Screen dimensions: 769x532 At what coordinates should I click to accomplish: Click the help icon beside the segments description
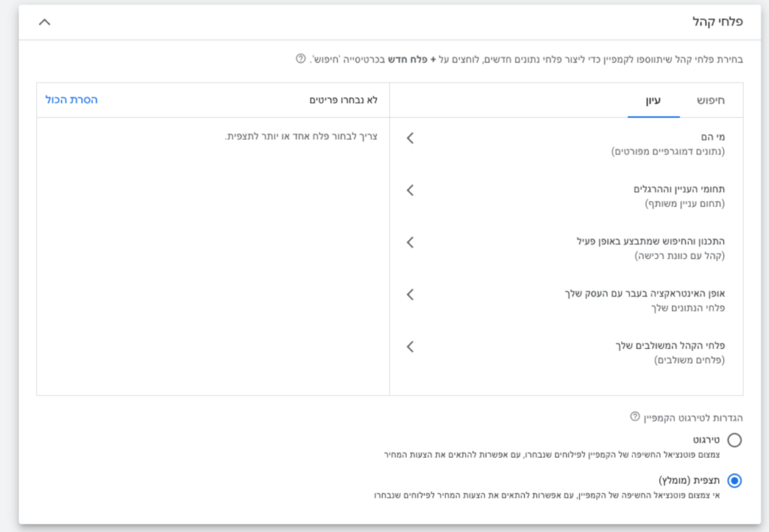pos(300,59)
